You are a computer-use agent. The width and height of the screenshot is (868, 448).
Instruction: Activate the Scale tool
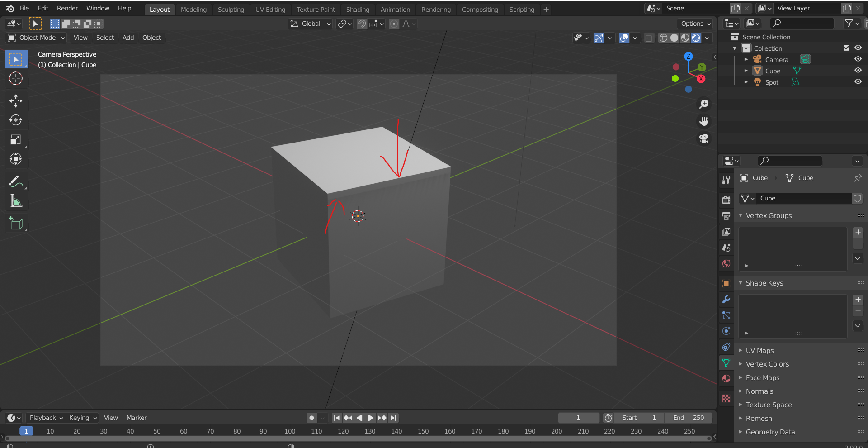tap(16, 139)
